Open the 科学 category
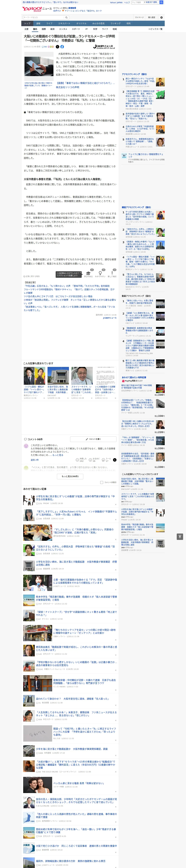The image size is (186, 868). point(95,29)
